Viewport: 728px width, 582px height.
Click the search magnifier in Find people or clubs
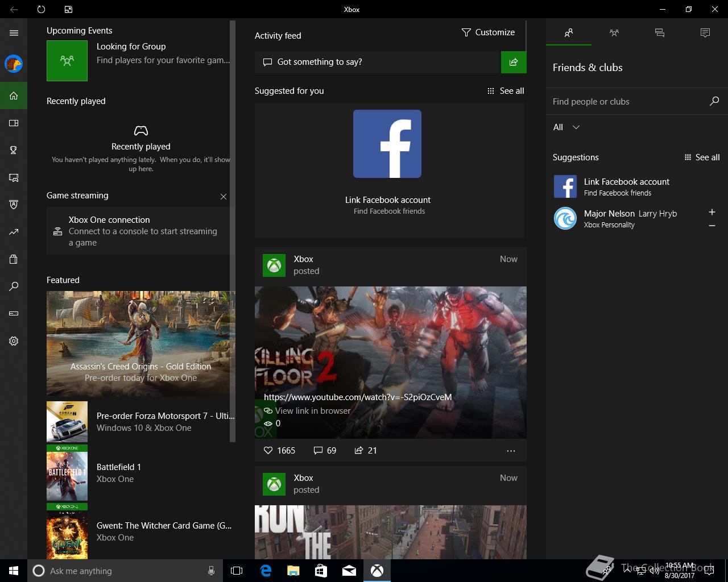point(714,101)
